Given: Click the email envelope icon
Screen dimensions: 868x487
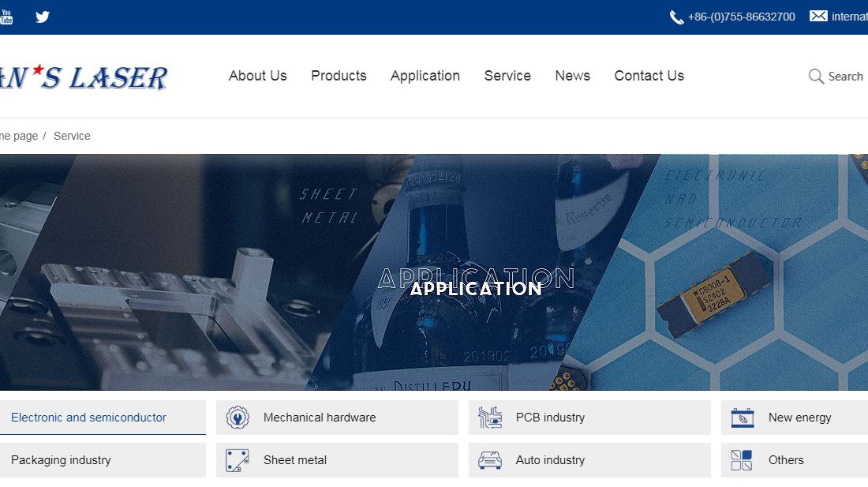Looking at the screenshot, I should click(x=818, y=16).
